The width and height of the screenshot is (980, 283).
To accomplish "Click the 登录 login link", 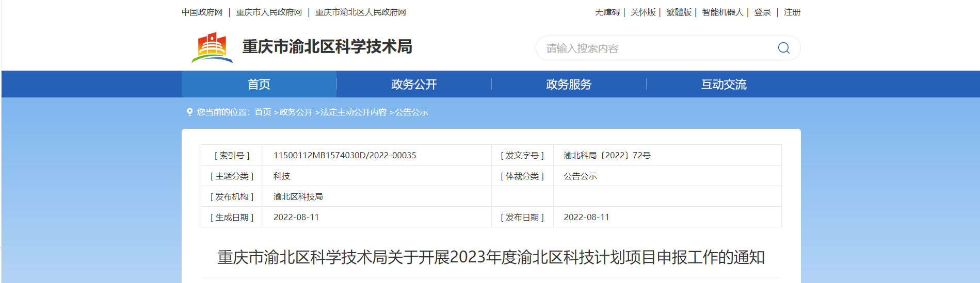I will pos(762,12).
